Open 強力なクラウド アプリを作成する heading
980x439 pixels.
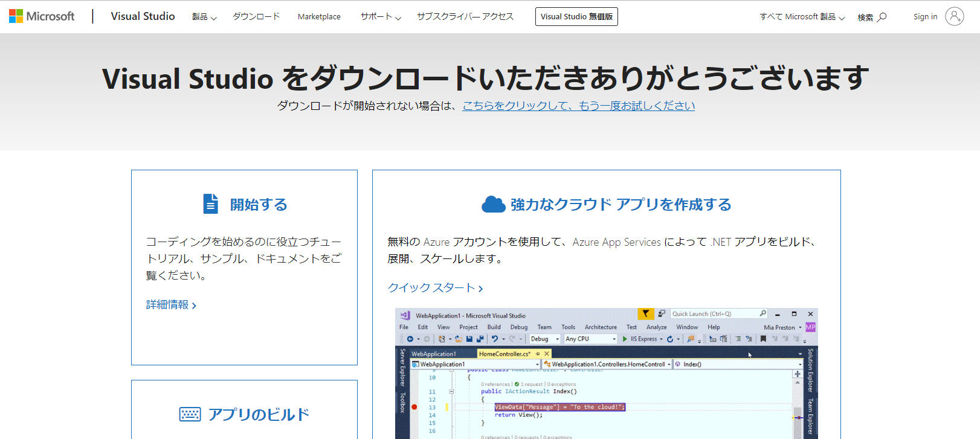point(621,205)
